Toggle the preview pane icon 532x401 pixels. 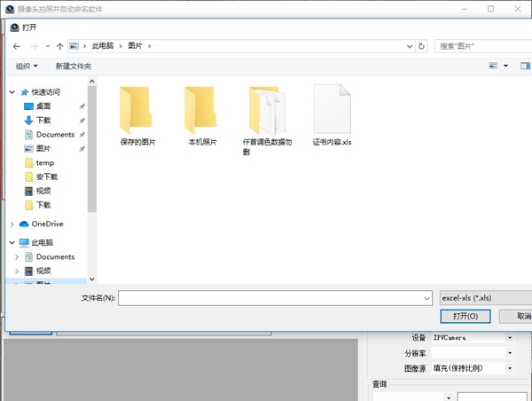(x=525, y=66)
